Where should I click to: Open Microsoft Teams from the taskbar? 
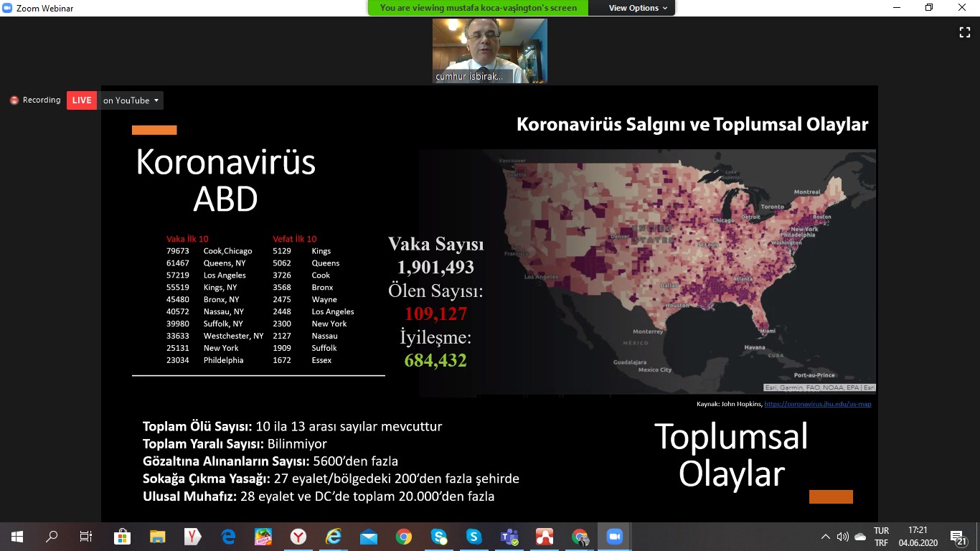click(509, 537)
